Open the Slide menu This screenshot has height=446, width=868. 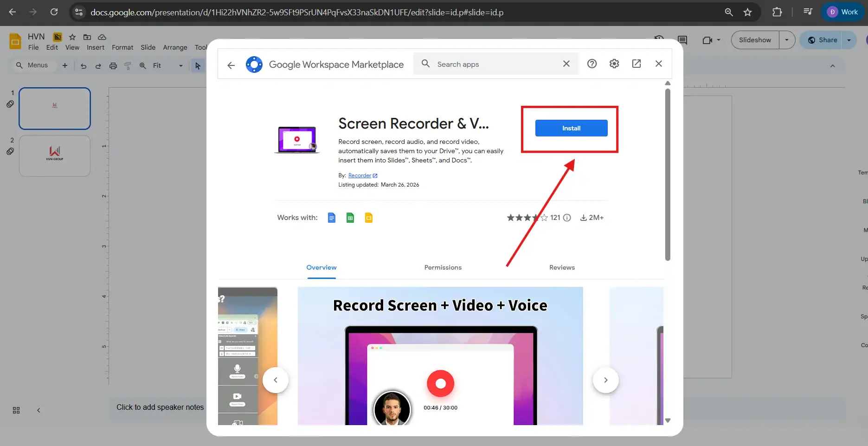click(148, 47)
